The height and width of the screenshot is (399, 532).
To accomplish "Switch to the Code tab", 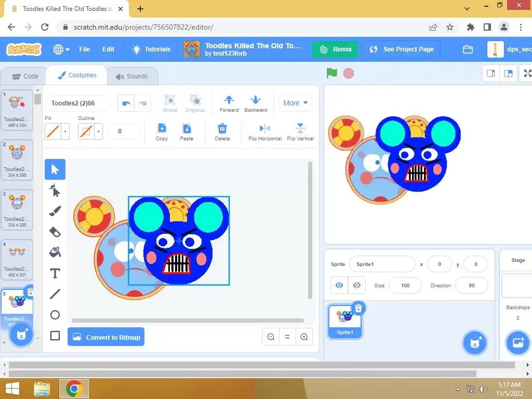I will click(x=25, y=76).
